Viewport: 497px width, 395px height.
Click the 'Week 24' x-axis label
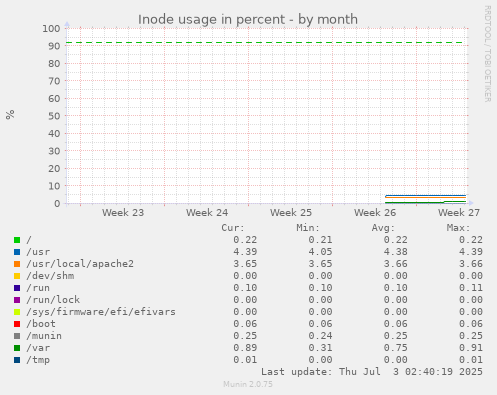(207, 213)
